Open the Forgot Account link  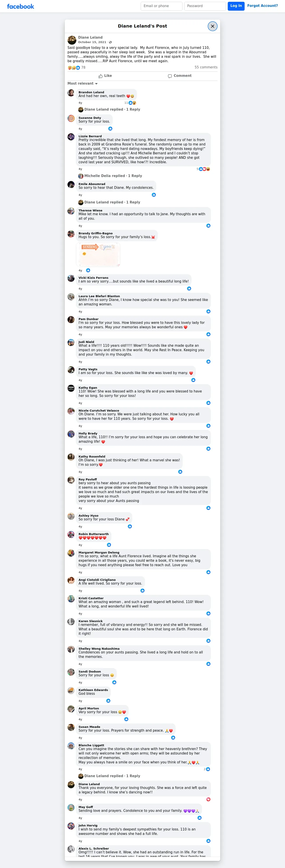click(x=262, y=6)
